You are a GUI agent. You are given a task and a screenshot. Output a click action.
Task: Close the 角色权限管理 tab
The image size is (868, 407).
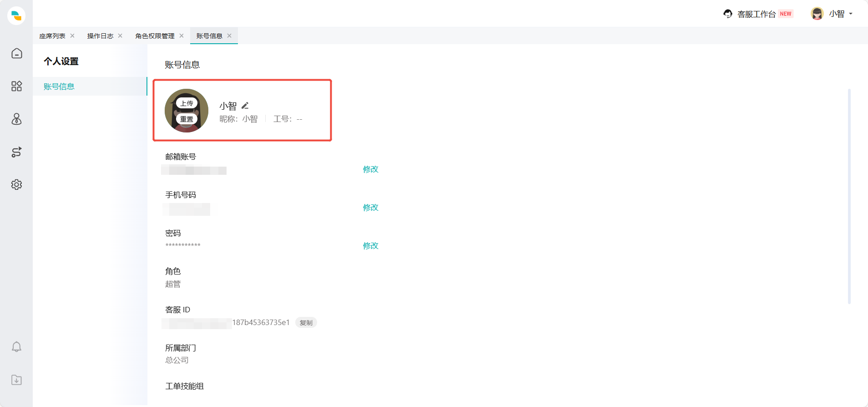coord(182,36)
